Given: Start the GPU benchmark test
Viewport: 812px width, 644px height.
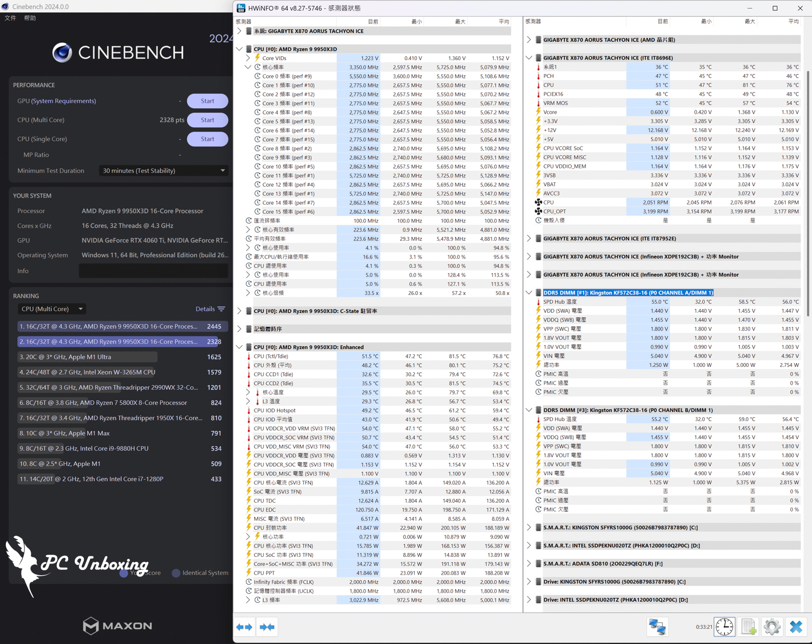Looking at the screenshot, I should [x=207, y=101].
